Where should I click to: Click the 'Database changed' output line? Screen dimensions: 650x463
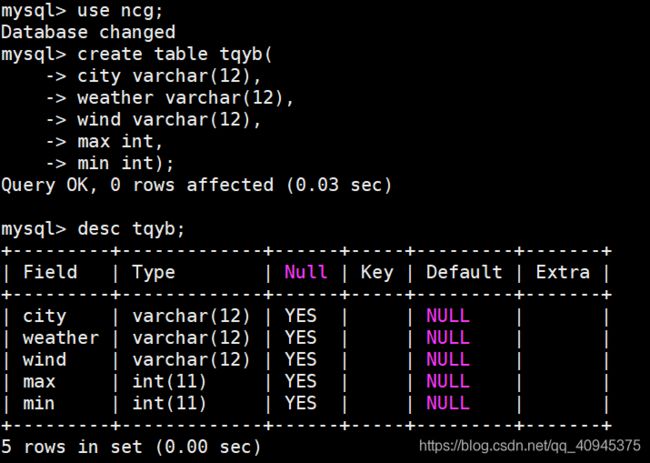[x=88, y=32]
